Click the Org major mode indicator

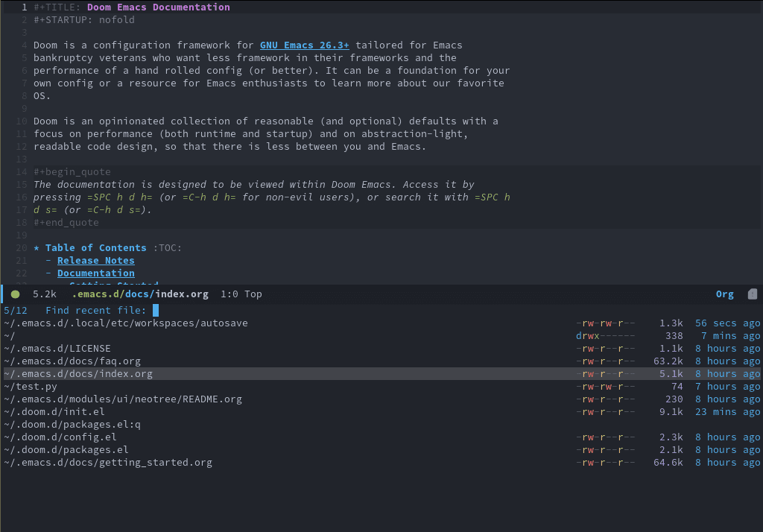(x=724, y=294)
